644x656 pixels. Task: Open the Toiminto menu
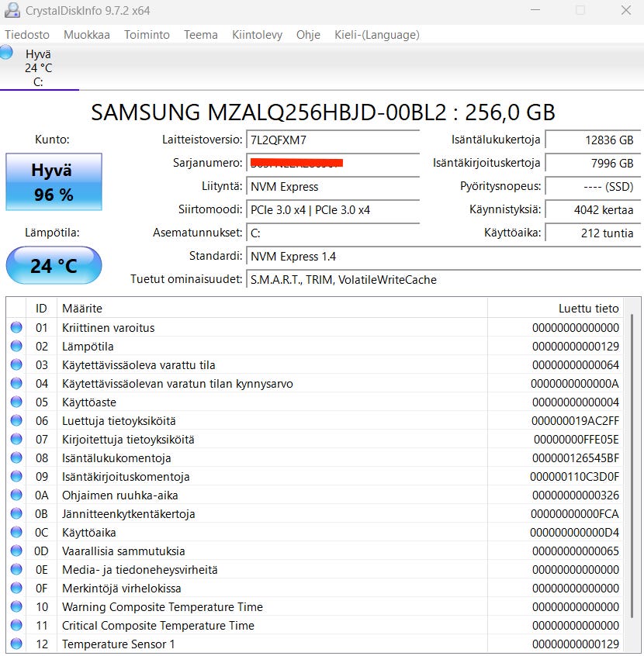(147, 35)
